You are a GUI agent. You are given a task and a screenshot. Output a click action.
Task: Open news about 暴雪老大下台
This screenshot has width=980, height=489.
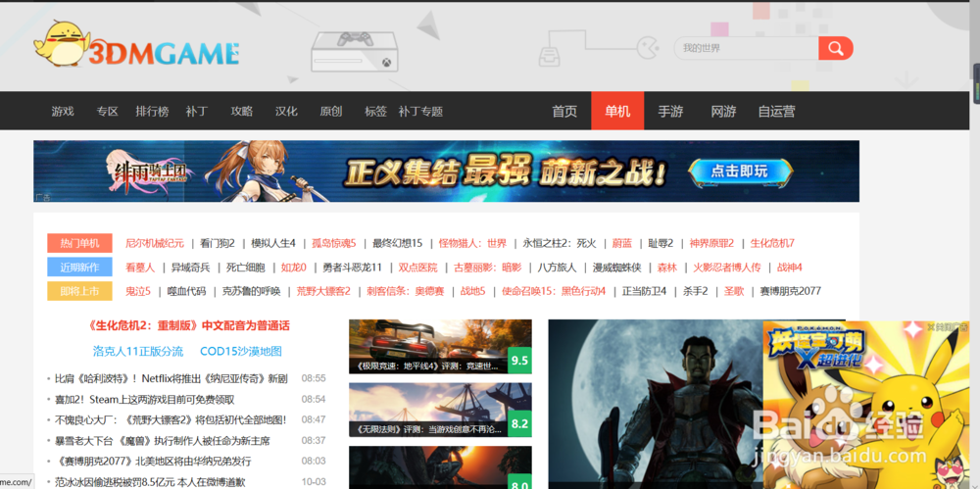163,441
